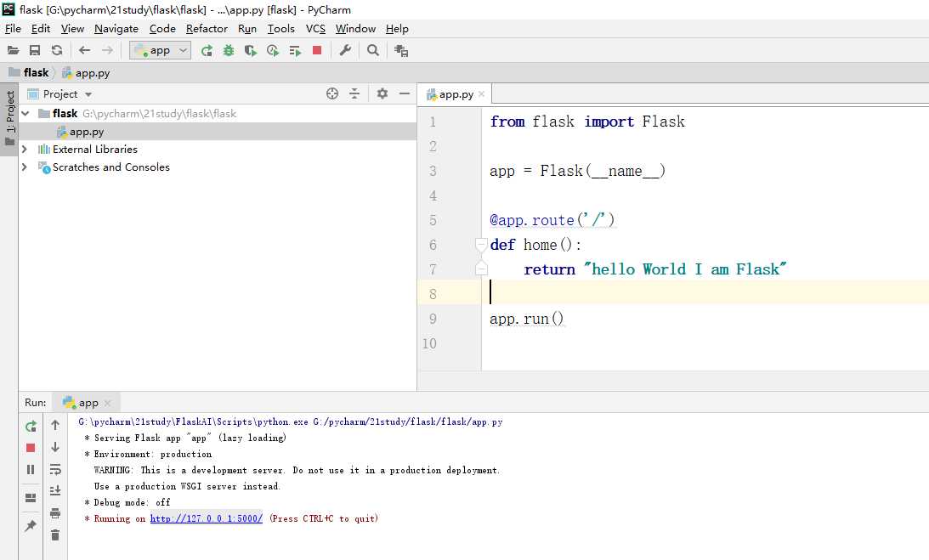Viewport: 929px width, 560px height.
Task: Click fold end marker on line 7
Action: tap(481, 269)
